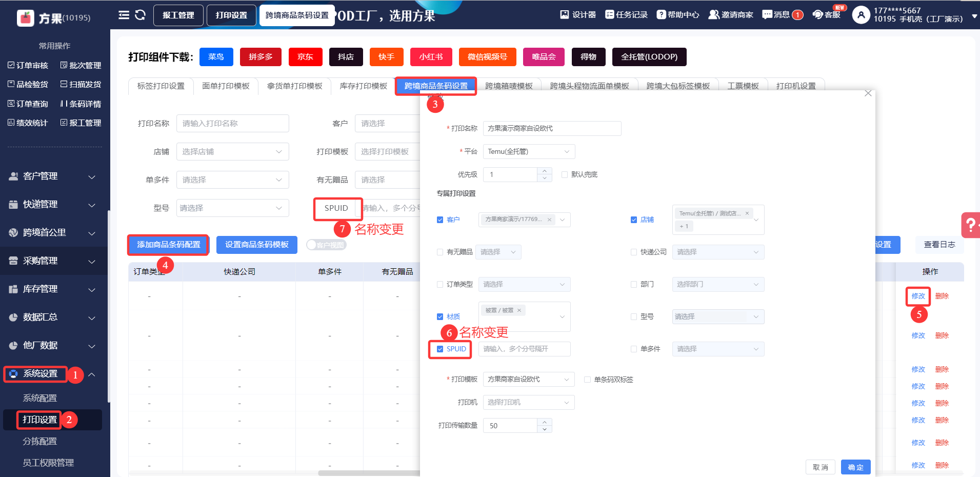Open 分拣配置 in the sidebar

[40, 442]
